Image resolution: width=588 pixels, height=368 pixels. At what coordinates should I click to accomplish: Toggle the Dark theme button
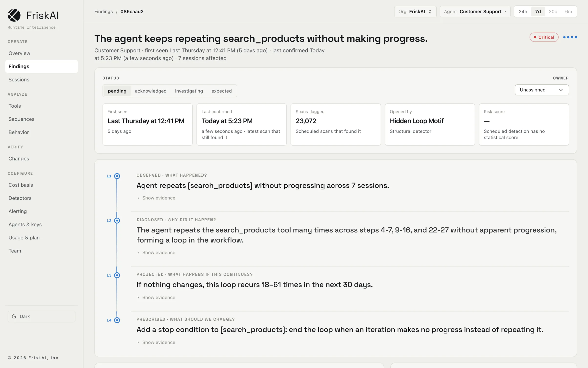point(41,316)
